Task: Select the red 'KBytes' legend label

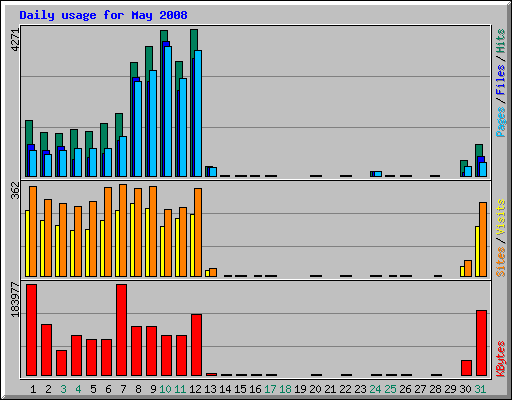Action: (500, 359)
